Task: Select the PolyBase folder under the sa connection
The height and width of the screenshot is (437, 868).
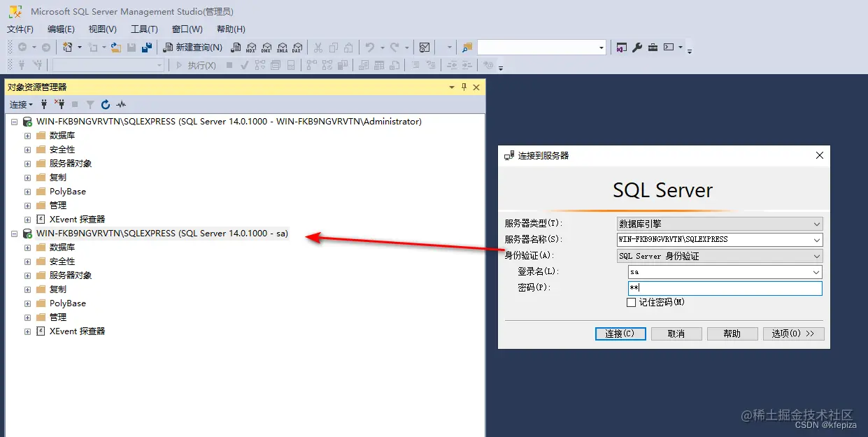Action: 67,303
